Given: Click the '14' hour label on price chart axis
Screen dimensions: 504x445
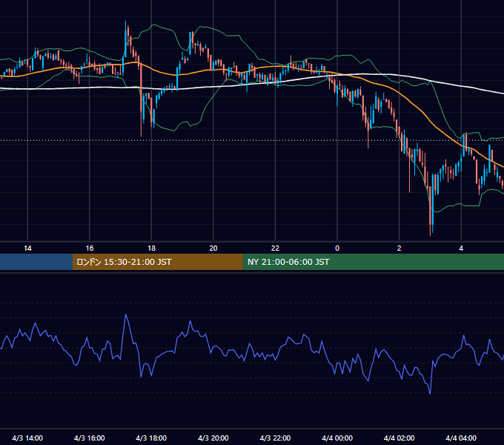Looking at the screenshot, I should [x=27, y=248].
